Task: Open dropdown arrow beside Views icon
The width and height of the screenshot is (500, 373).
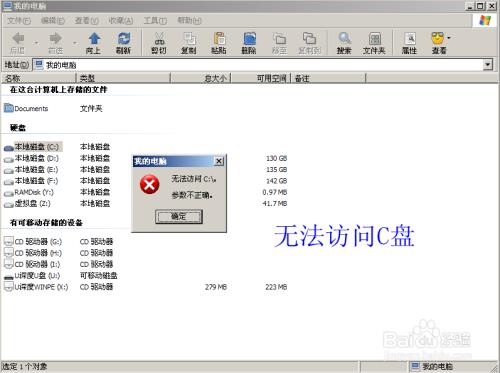Action: [449, 38]
